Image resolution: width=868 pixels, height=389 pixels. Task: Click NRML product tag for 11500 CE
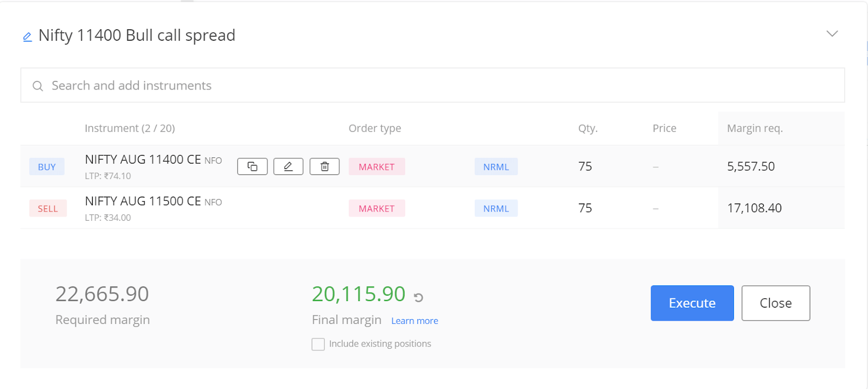pyautogui.click(x=496, y=208)
